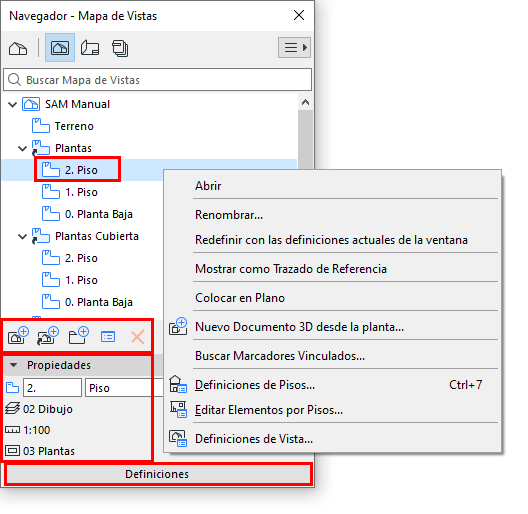
Task: Close the Navegador panel
Action: pos(299,15)
